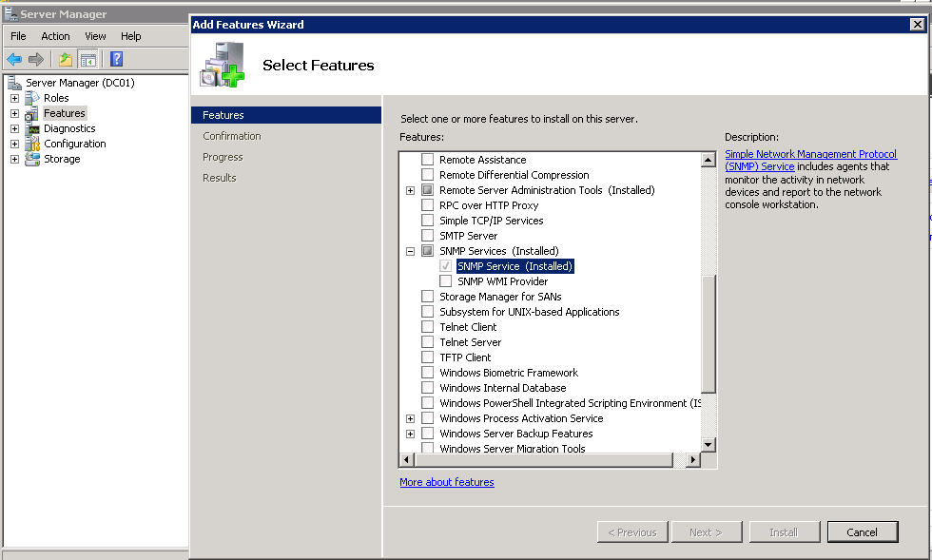Click the Up one level folder icon
The height and width of the screenshot is (560, 932).
point(66,60)
